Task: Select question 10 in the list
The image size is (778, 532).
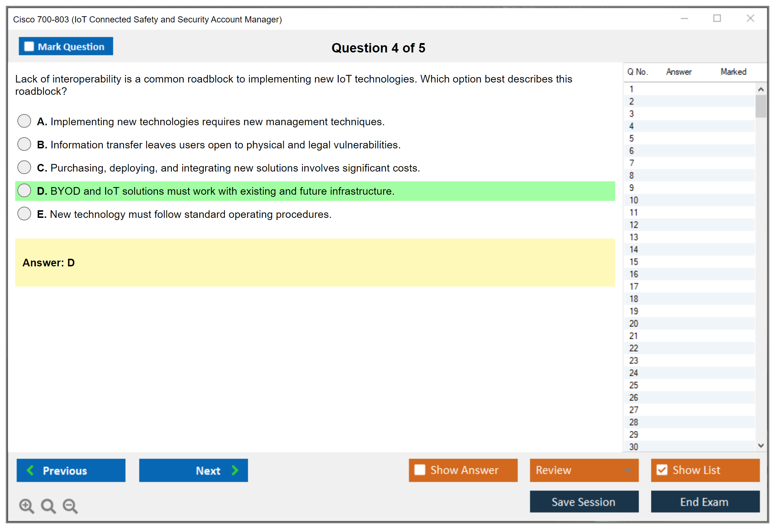Action: (634, 200)
